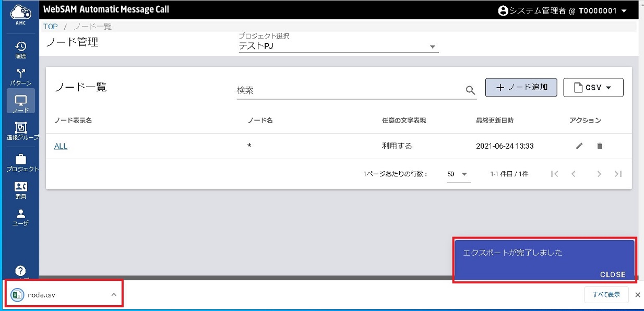Screen dimensions: 644x311
Task: Open the ユーザ user sidebar icon
Action: tap(21, 217)
